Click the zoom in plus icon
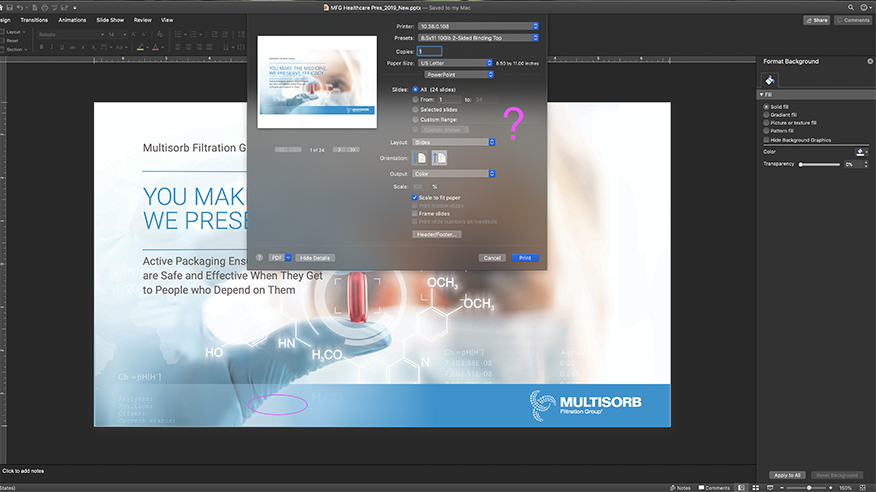Viewport: 876px width, 492px height. [x=830, y=488]
